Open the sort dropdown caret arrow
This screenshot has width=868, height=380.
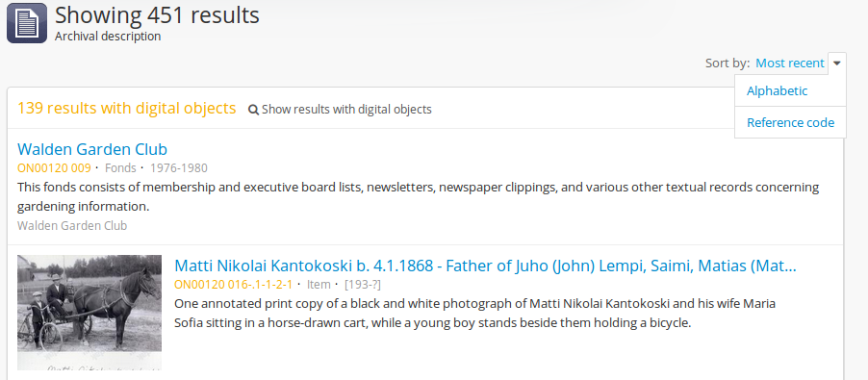(x=837, y=63)
